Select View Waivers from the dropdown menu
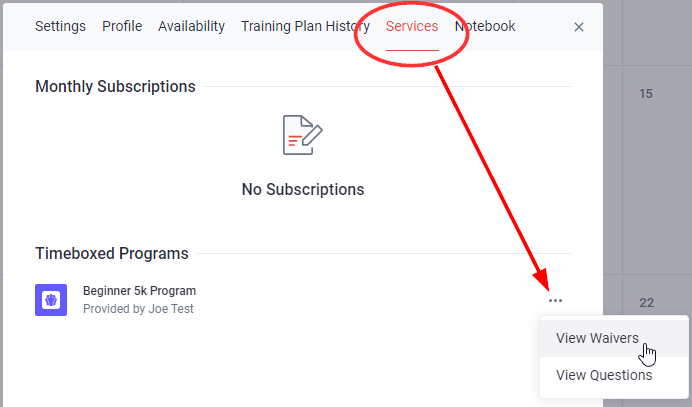 597,338
